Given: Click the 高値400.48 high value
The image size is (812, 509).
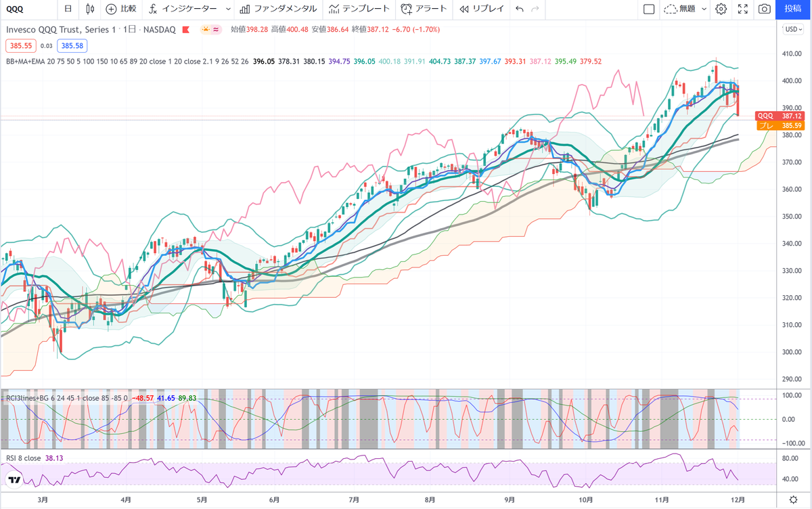Looking at the screenshot, I should [x=290, y=30].
